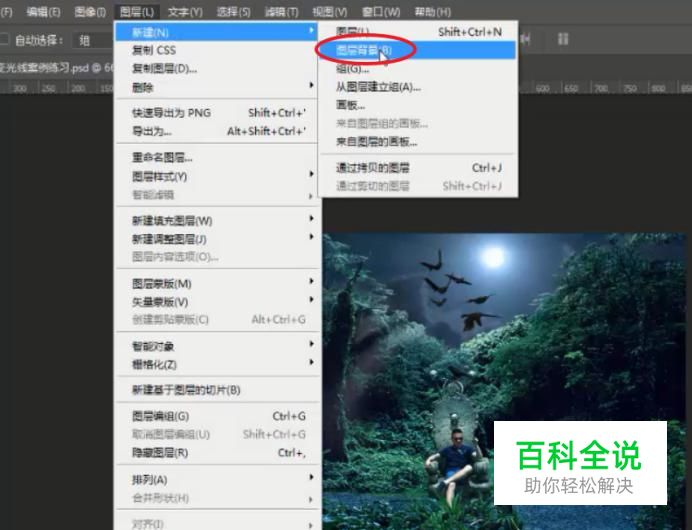The image size is (692, 530).
Task: Click the horizontal ruler near the 700 mark
Action: tap(601, 87)
